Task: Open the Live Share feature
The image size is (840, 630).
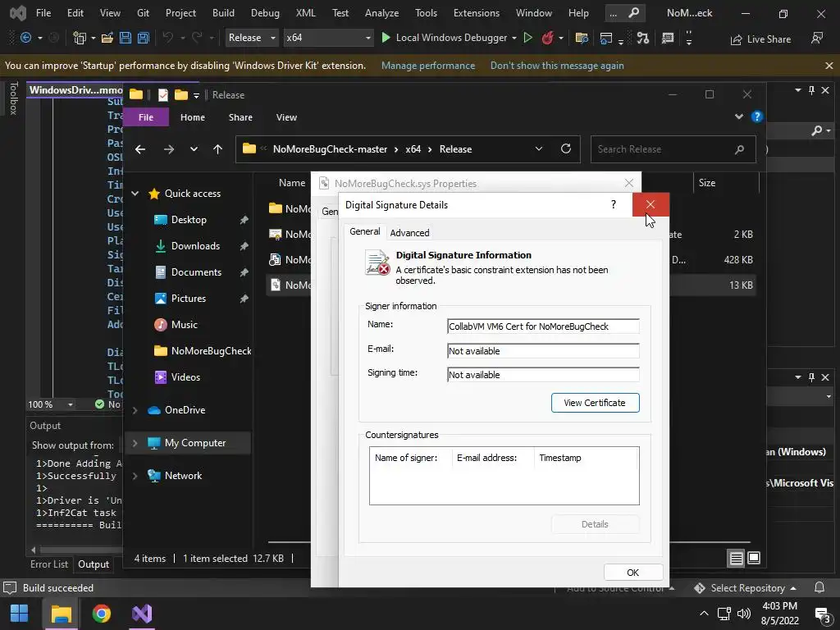Action: (761, 39)
